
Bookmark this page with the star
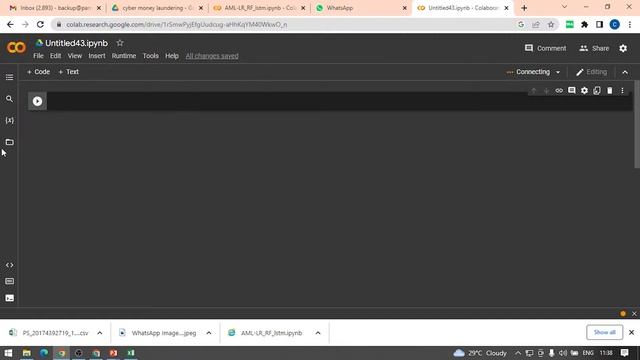click(551, 24)
